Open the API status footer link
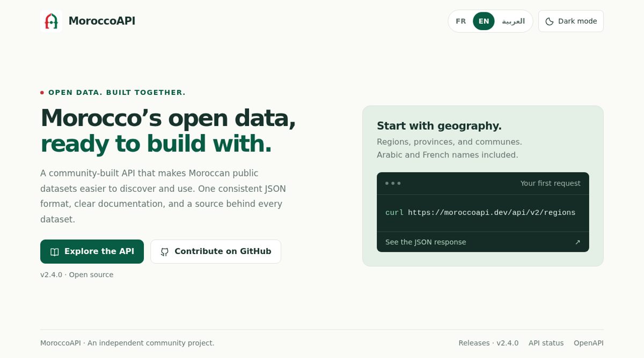The image size is (644, 358). coord(546,343)
